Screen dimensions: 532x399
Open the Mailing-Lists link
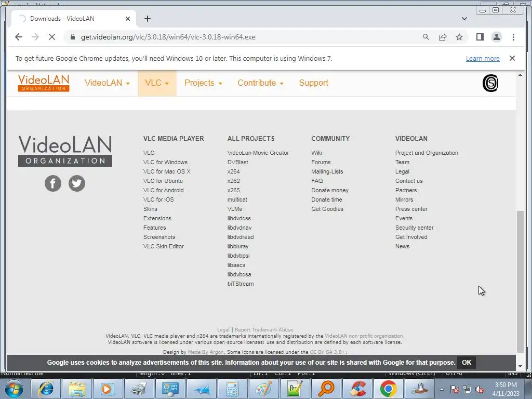pyautogui.click(x=327, y=171)
